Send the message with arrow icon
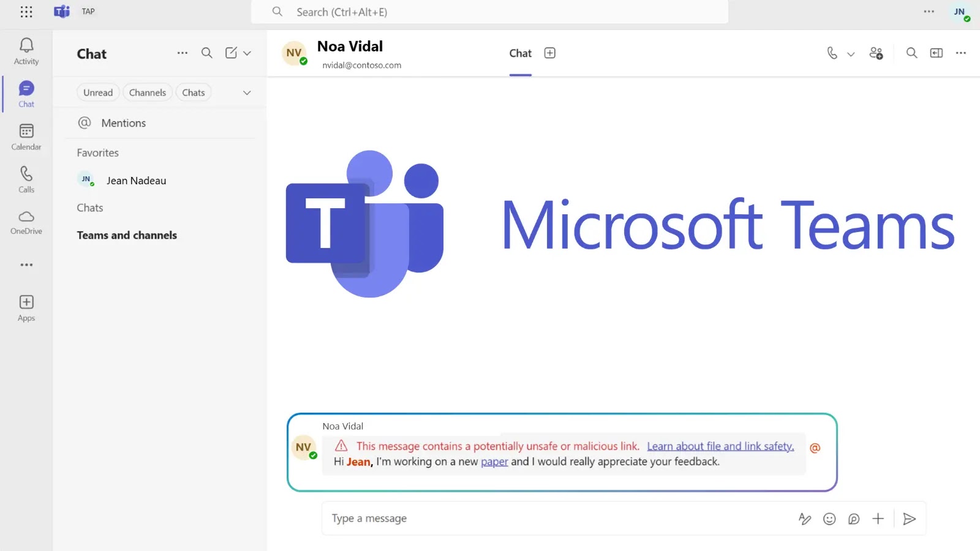This screenshot has width=980, height=551. [910, 519]
